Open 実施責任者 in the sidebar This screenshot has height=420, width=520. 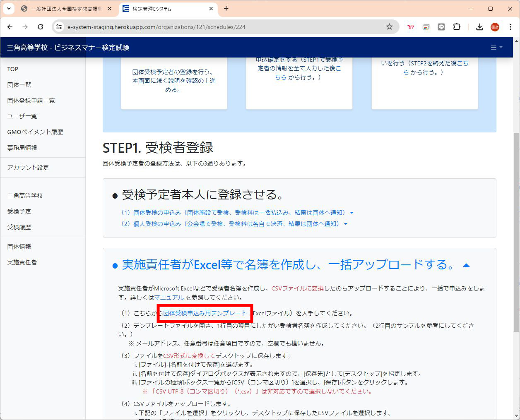point(22,262)
